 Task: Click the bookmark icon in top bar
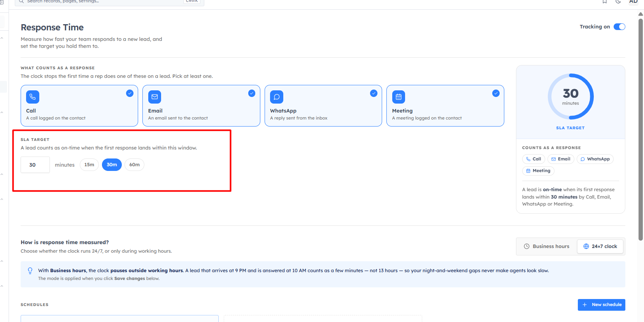pyautogui.click(x=605, y=2)
